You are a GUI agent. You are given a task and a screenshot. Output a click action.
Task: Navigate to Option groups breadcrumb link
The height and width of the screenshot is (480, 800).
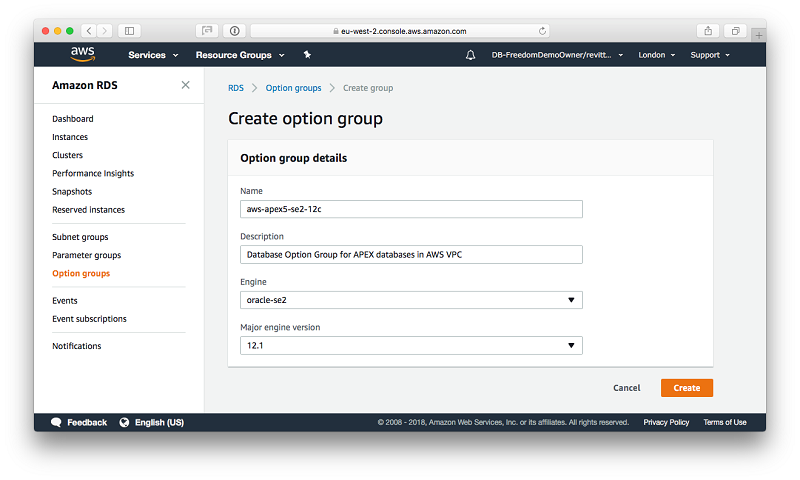tap(293, 88)
